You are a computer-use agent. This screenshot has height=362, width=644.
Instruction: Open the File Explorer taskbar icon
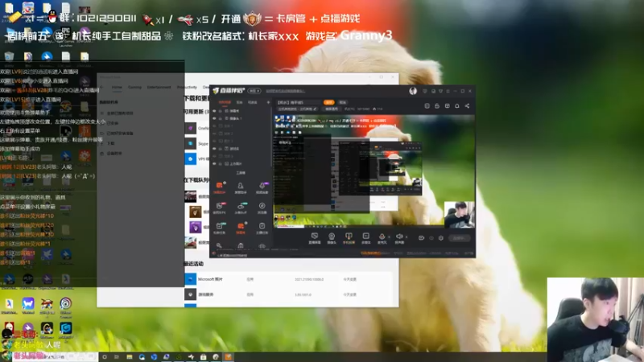click(x=130, y=357)
